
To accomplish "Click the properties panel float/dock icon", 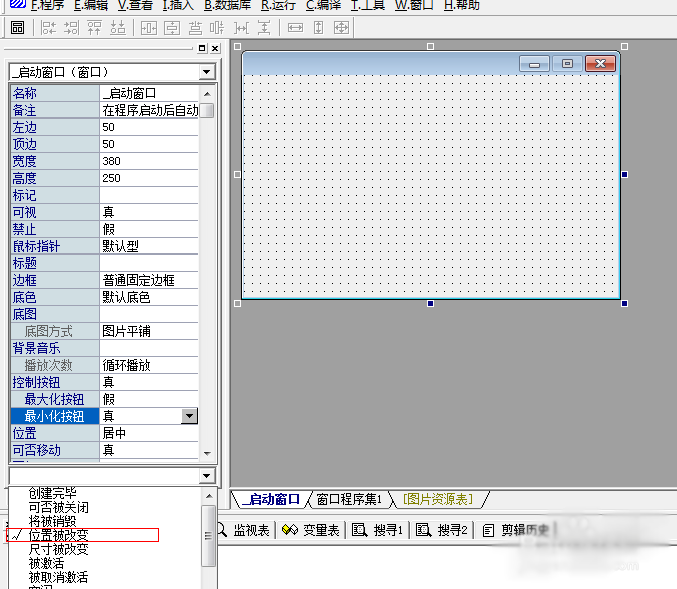I will 202,48.
